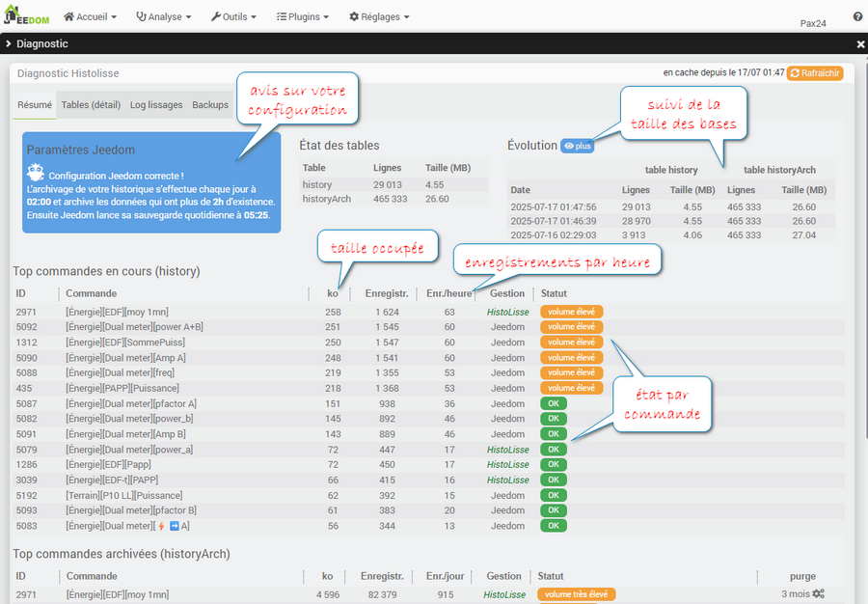This screenshot has width=868, height=604.
Task: Click OK badge for pfactor A row
Action: 554,403
